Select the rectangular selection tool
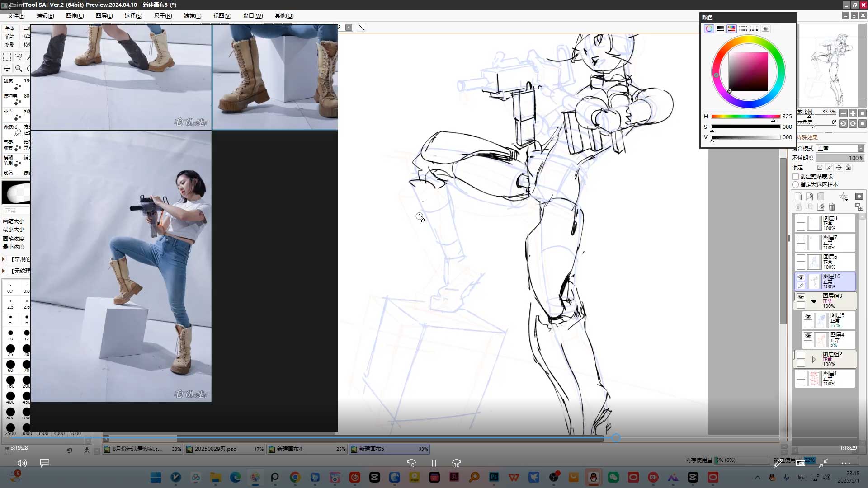 coord(7,57)
